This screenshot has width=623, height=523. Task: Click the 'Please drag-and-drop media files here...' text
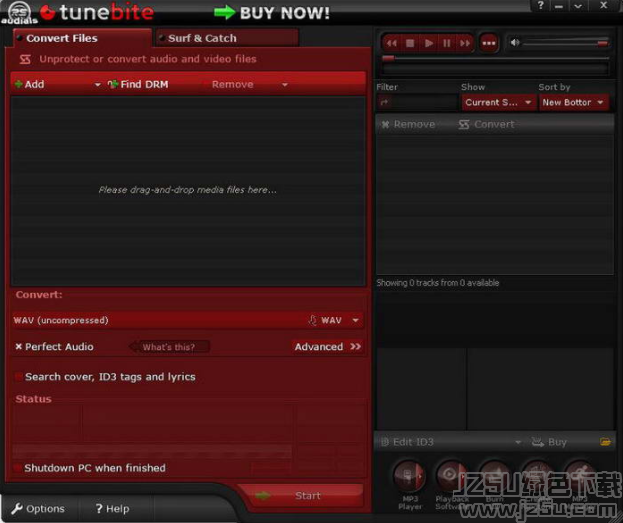(x=188, y=190)
